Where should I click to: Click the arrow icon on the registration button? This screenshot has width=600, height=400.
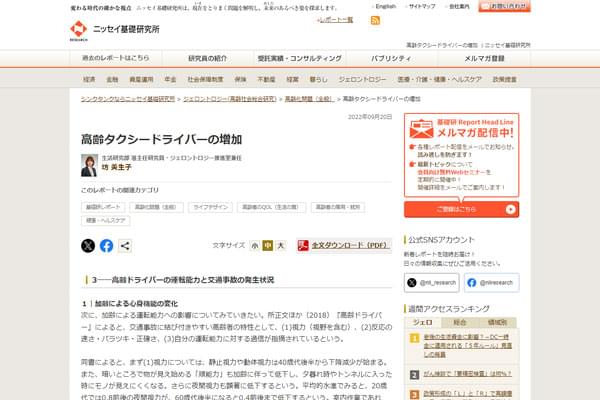coord(510,209)
